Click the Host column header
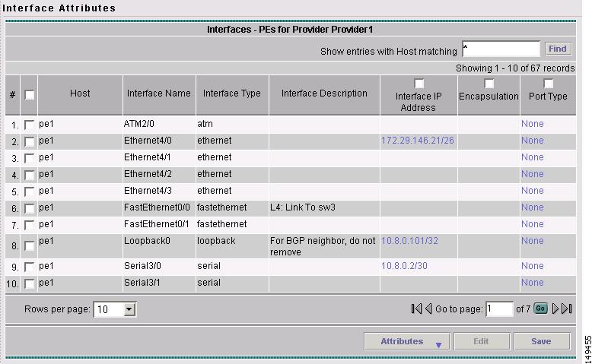The height and width of the screenshot is (364, 592). click(80, 93)
